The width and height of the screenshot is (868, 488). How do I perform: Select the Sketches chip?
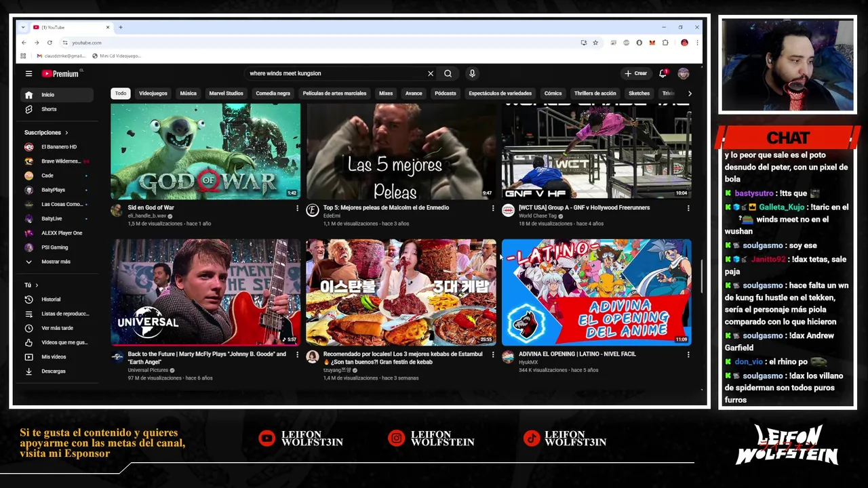pos(639,94)
